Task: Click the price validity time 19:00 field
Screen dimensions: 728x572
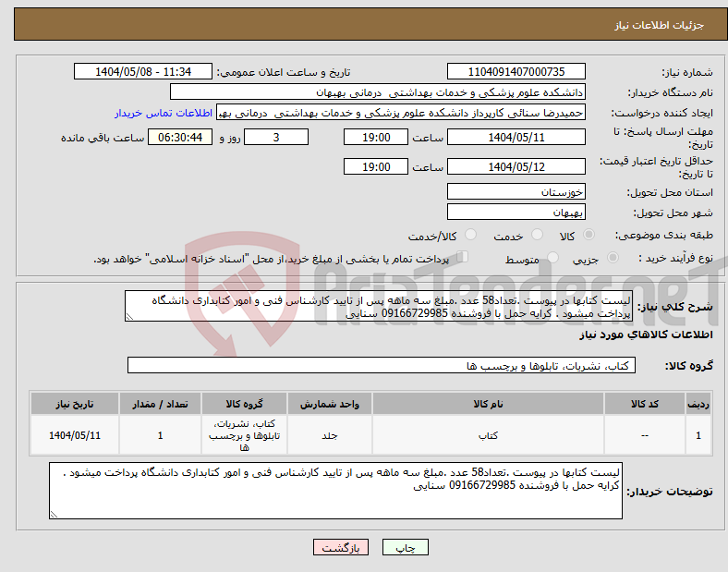Action: click(x=376, y=166)
